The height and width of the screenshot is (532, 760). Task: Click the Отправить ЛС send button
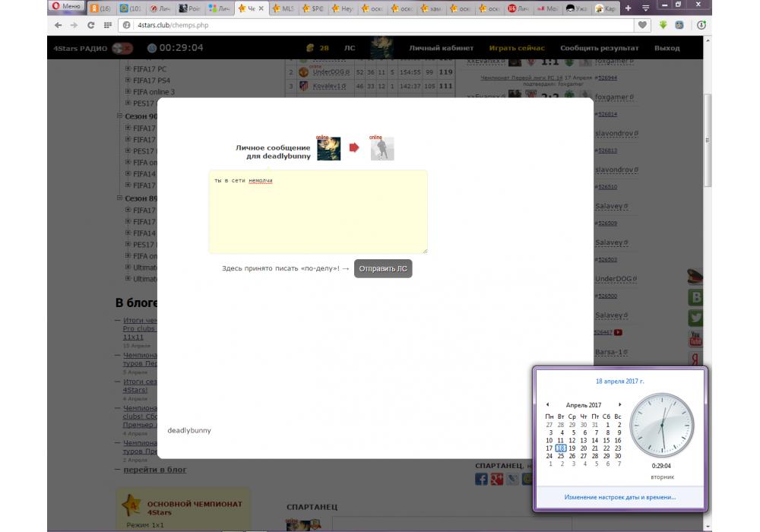[383, 268]
